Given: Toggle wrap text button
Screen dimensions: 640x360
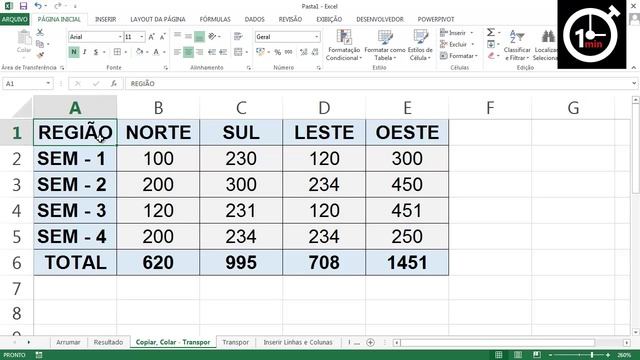Looking at the screenshot, I should pos(238,37).
